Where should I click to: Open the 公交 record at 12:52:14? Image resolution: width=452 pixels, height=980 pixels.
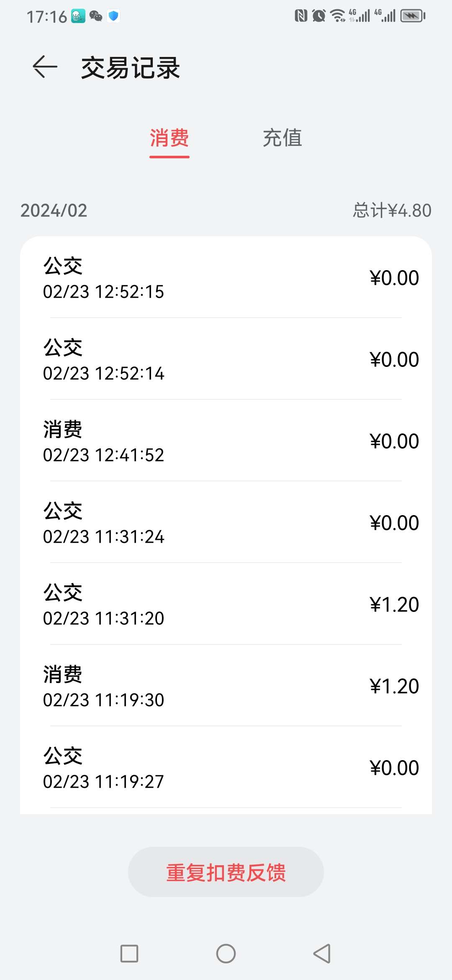tap(226, 359)
